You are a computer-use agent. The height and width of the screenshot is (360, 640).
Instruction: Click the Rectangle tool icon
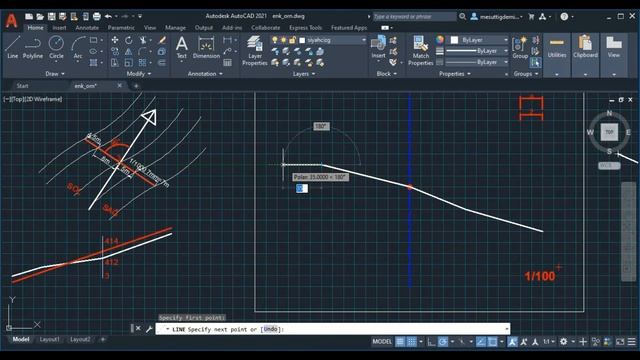93,40
